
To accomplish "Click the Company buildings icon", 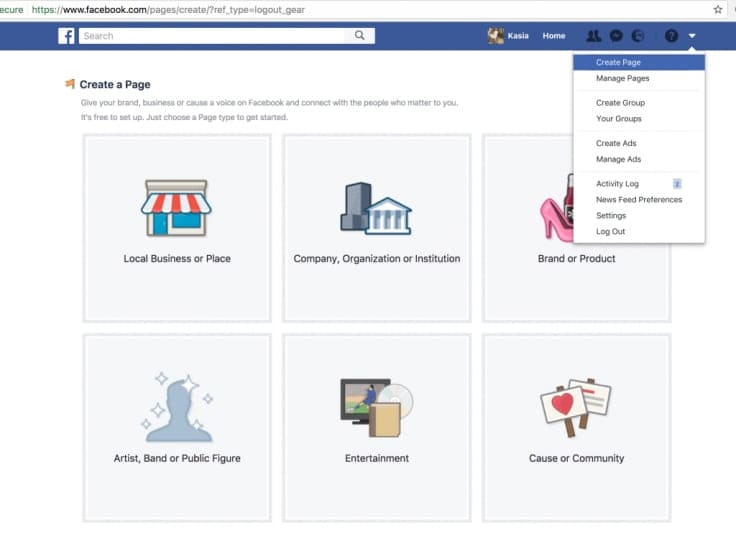I will (x=376, y=208).
